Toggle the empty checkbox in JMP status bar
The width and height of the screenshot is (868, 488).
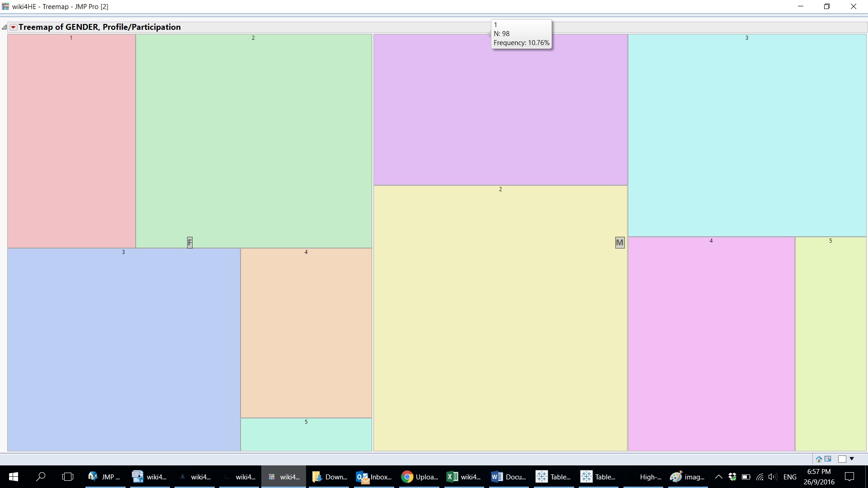(x=842, y=459)
